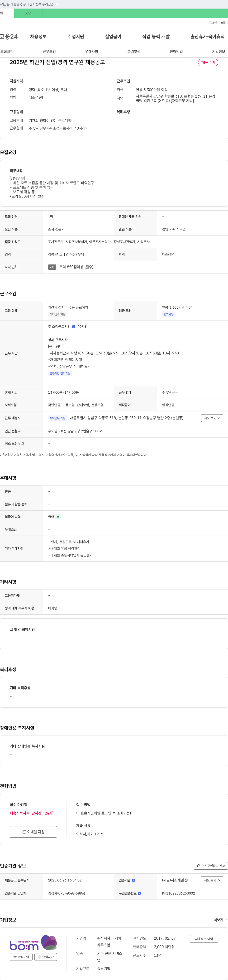Click the 기타 badge in 자격 면허 row
The width and height of the screenshot is (228, 980).
tap(52, 267)
